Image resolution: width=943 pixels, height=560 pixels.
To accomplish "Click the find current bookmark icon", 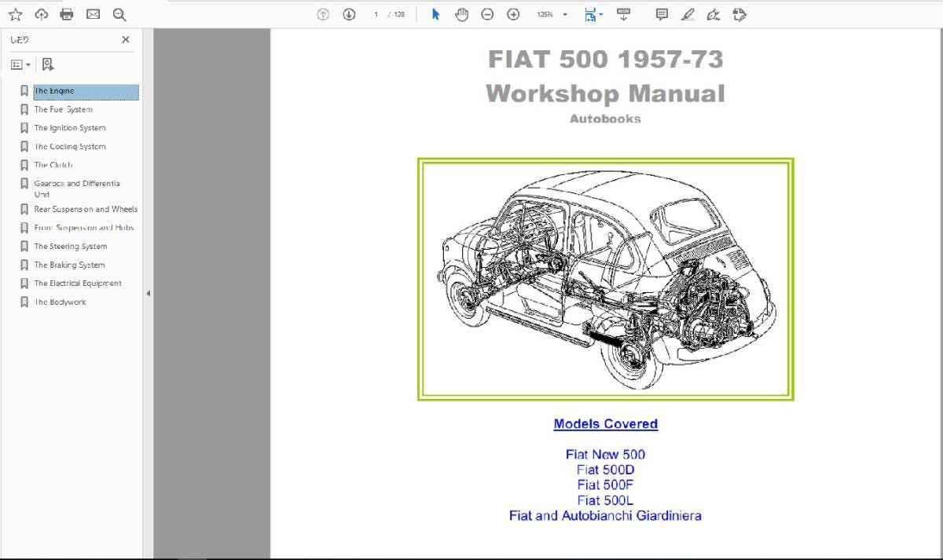I will point(48,64).
